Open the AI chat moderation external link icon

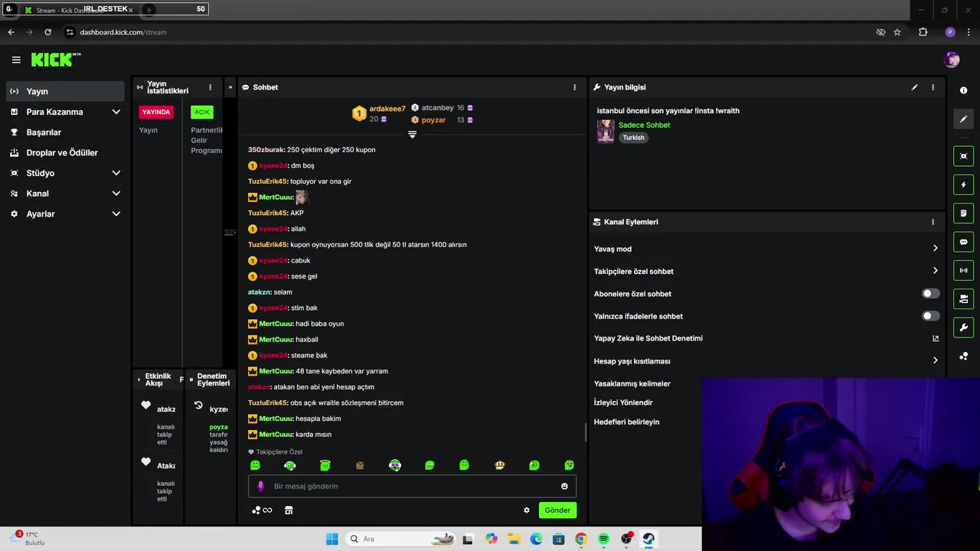click(x=936, y=338)
